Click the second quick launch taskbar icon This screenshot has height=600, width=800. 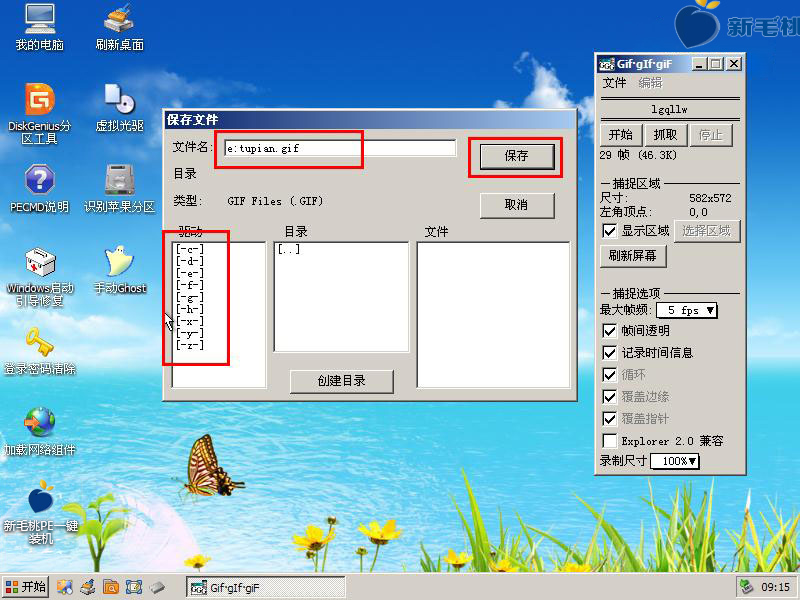[88, 587]
